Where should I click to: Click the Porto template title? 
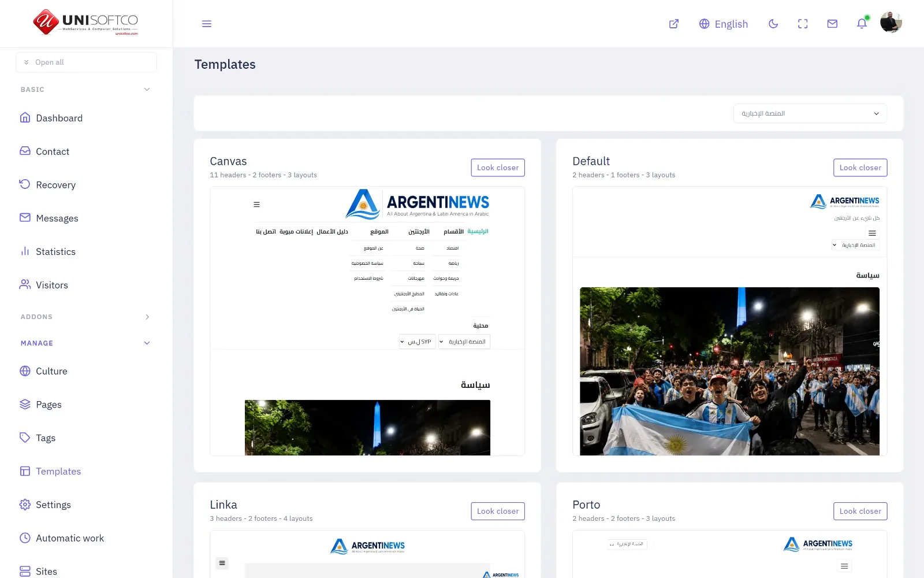pos(586,505)
